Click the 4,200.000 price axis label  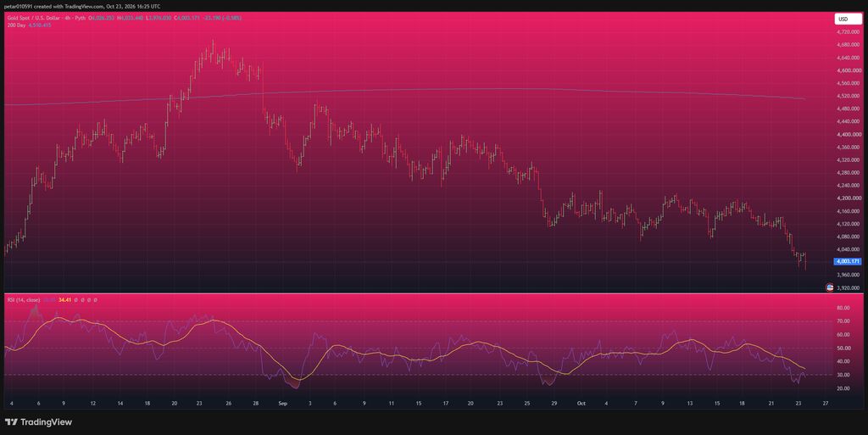[x=849, y=198]
